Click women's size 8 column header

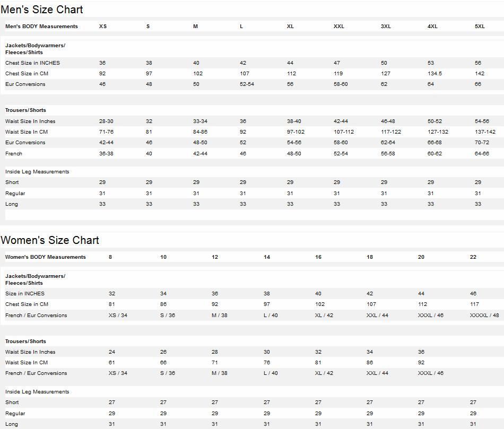click(x=110, y=257)
